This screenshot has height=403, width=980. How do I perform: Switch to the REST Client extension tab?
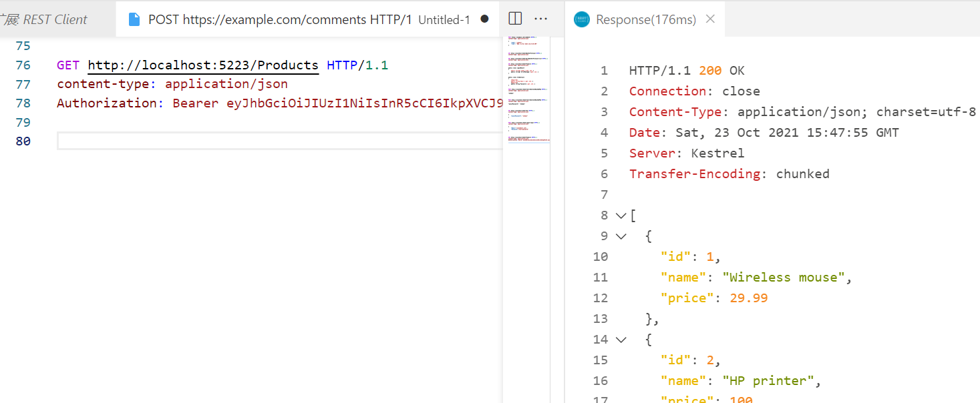click(44, 19)
